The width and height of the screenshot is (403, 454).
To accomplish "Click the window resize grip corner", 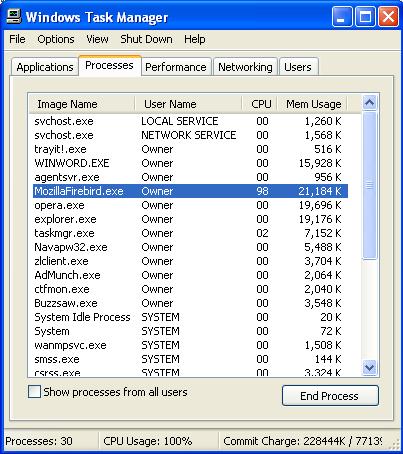I will (x=394, y=444).
